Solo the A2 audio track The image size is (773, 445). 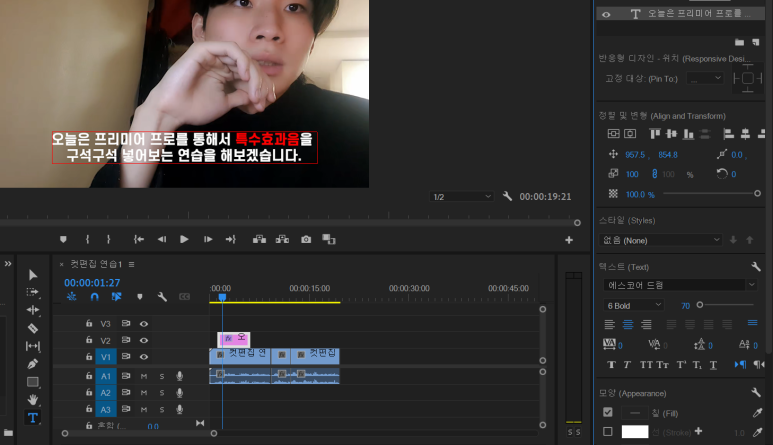click(x=162, y=393)
